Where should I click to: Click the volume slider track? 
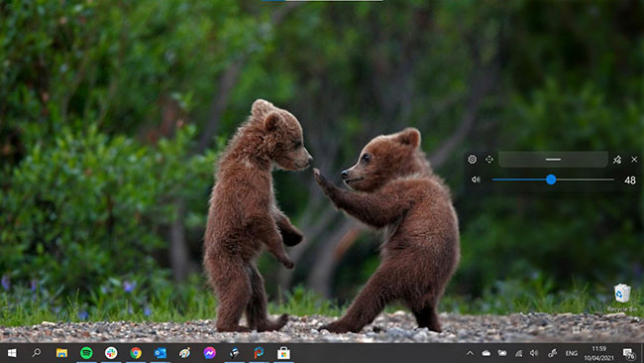pos(553,180)
